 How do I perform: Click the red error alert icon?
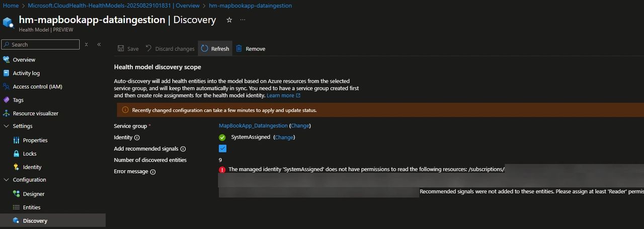pos(222,170)
